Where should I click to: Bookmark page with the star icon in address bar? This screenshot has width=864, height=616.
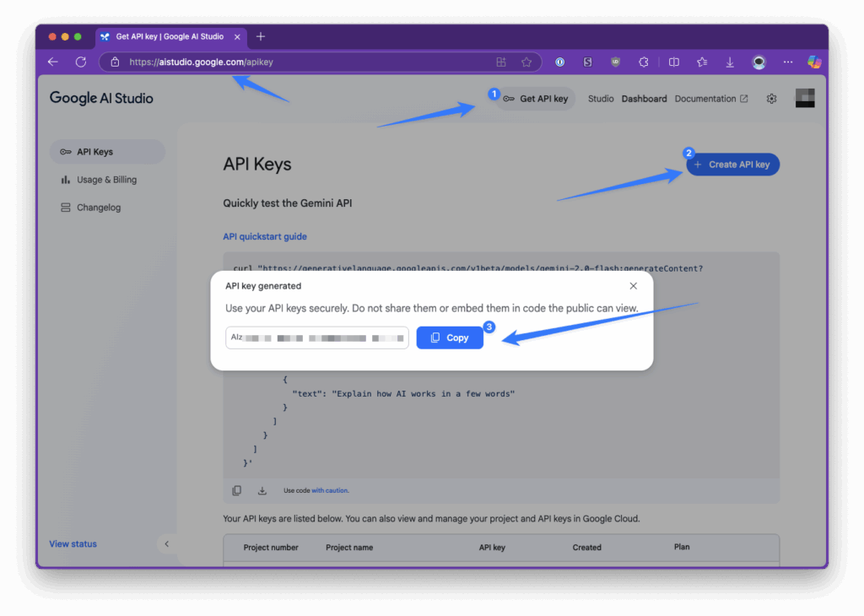[526, 62]
